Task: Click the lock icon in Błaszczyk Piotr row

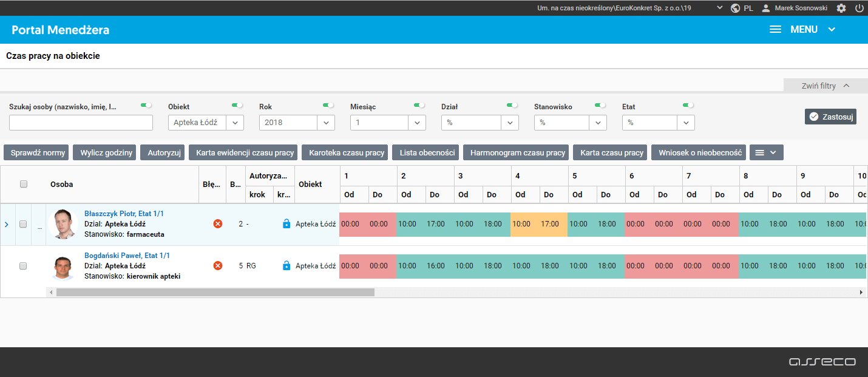Action: 287,223
